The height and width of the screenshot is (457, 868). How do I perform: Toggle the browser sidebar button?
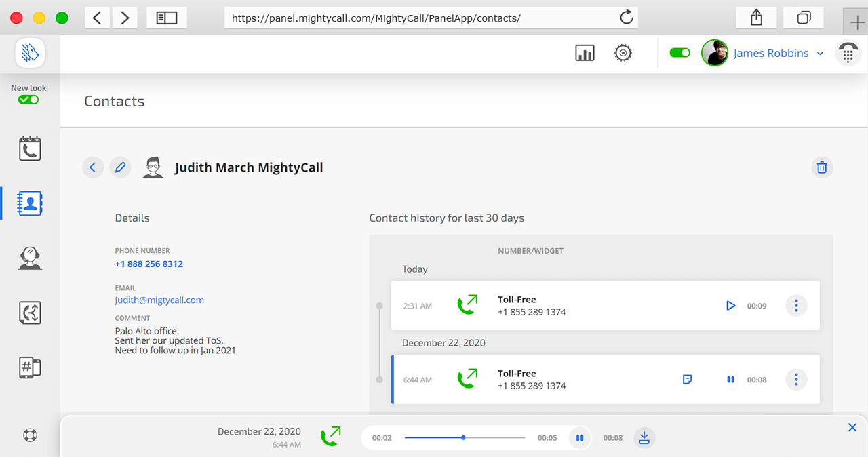click(x=167, y=18)
